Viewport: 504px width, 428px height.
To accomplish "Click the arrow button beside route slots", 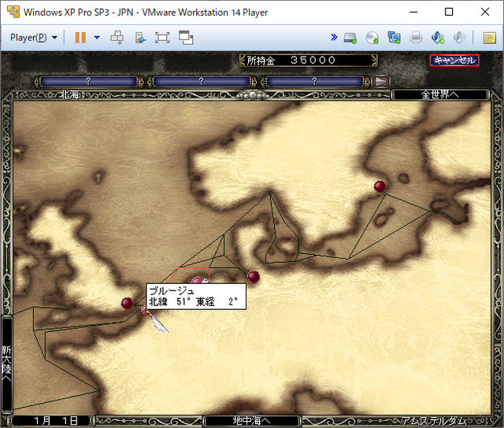I will point(381,82).
